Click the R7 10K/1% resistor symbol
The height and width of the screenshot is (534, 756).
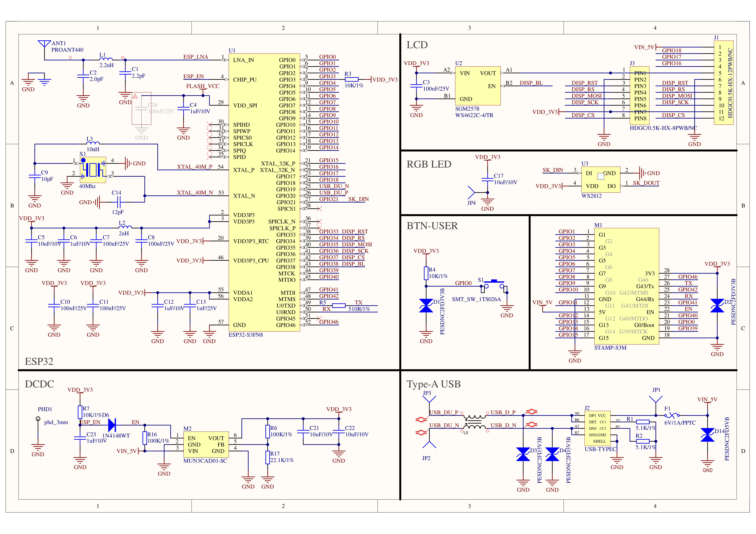80,412
